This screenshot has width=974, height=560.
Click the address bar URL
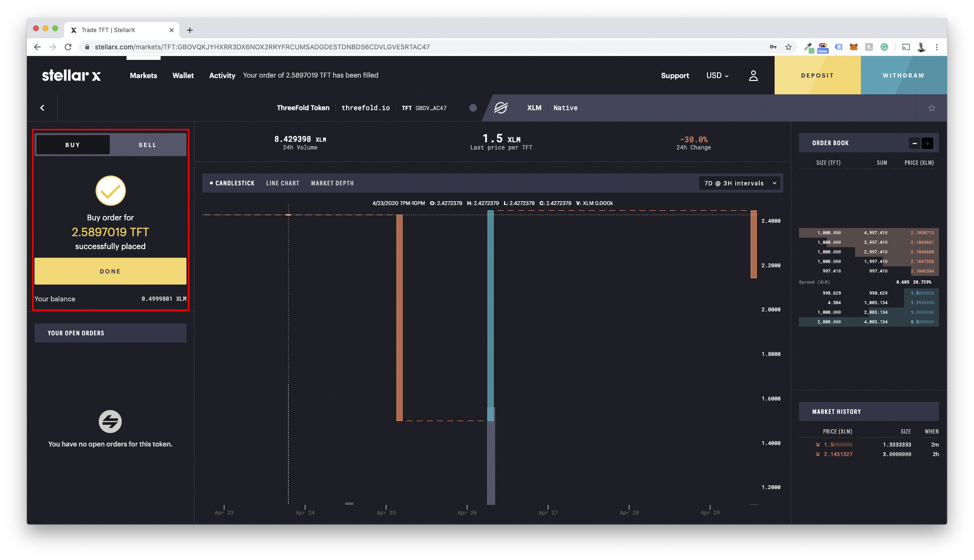point(262,47)
